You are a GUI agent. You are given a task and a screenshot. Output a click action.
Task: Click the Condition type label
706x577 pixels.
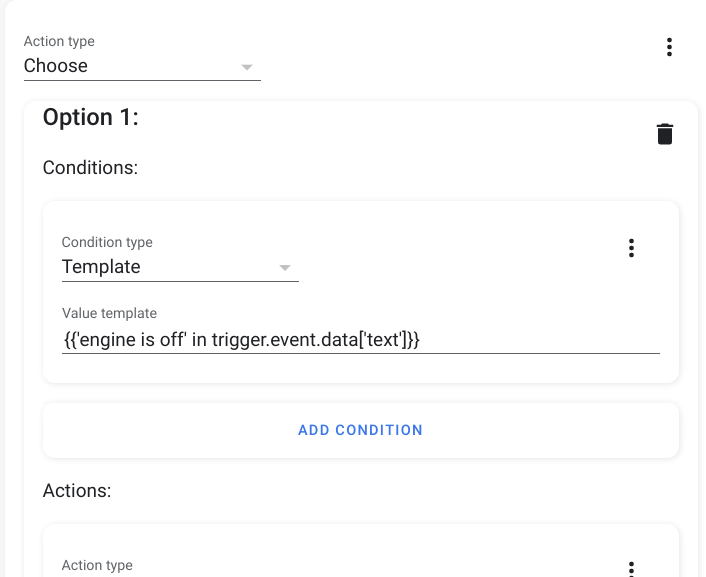click(x=107, y=242)
